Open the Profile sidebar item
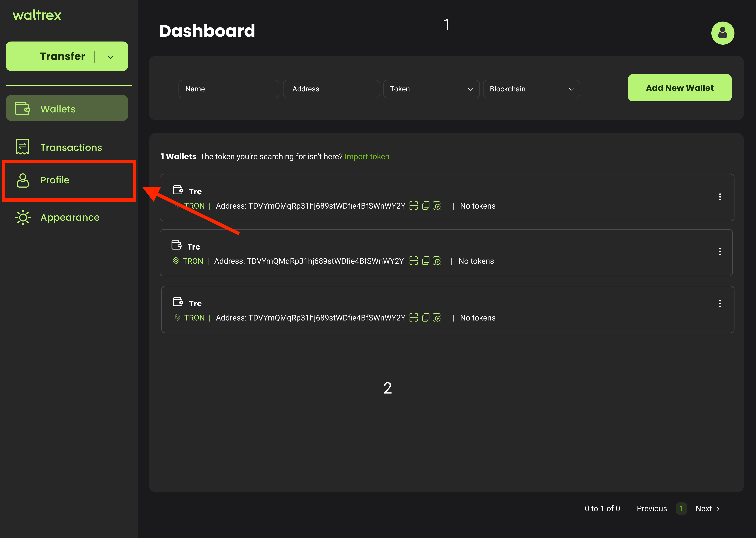The height and width of the screenshot is (538, 756). point(55,180)
